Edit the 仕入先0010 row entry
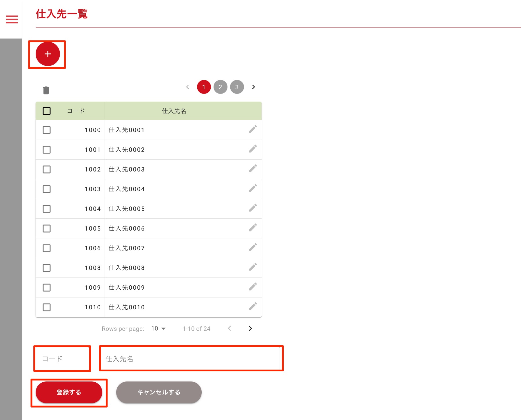 click(253, 306)
